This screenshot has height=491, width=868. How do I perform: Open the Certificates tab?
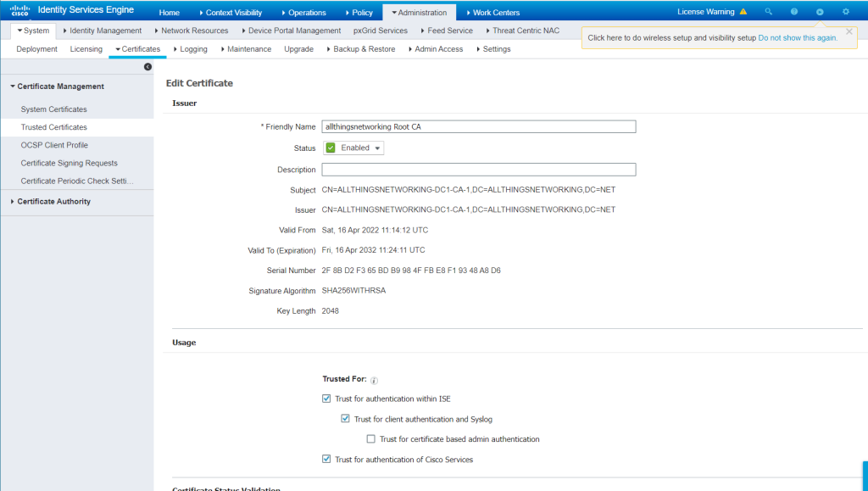(138, 48)
